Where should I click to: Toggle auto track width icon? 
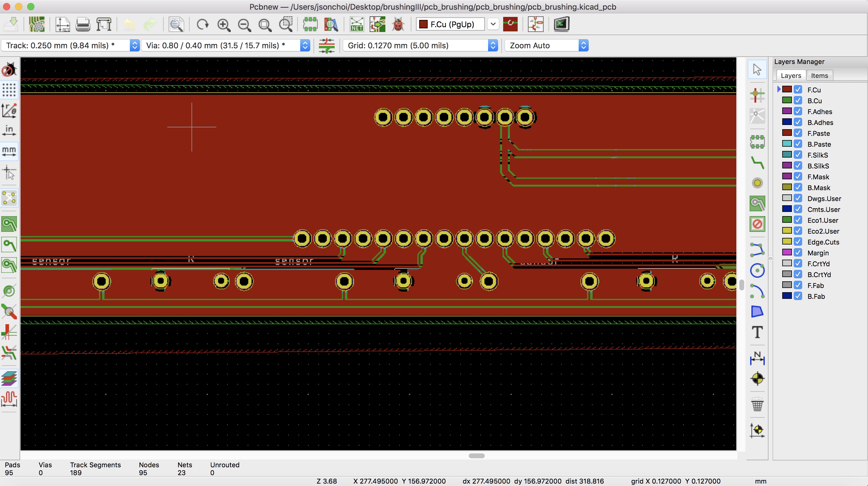click(326, 45)
